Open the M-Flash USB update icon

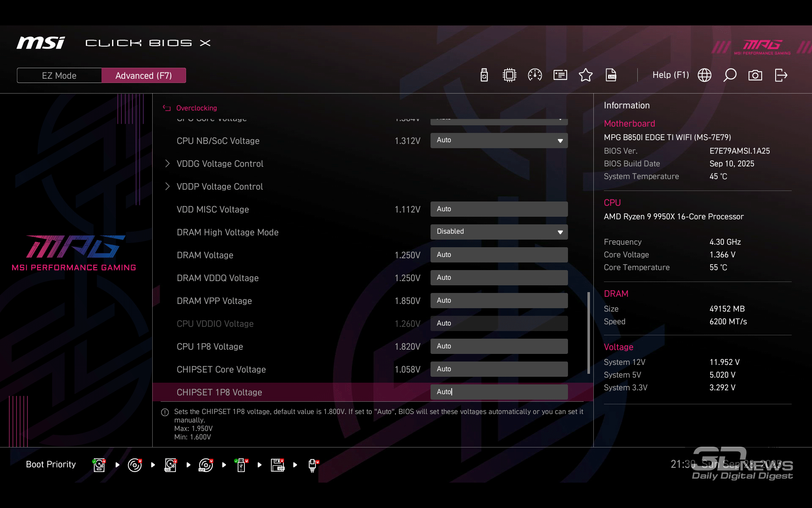(484, 75)
